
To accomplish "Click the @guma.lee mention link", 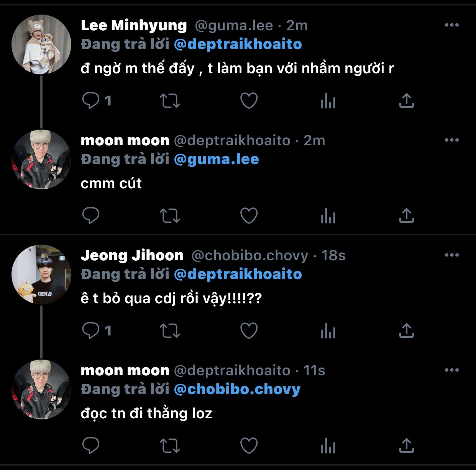I will click(216, 159).
